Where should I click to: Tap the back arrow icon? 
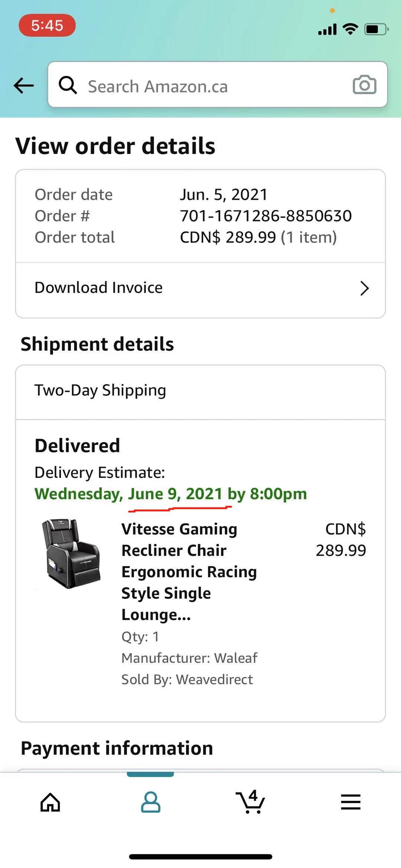pyautogui.click(x=24, y=86)
